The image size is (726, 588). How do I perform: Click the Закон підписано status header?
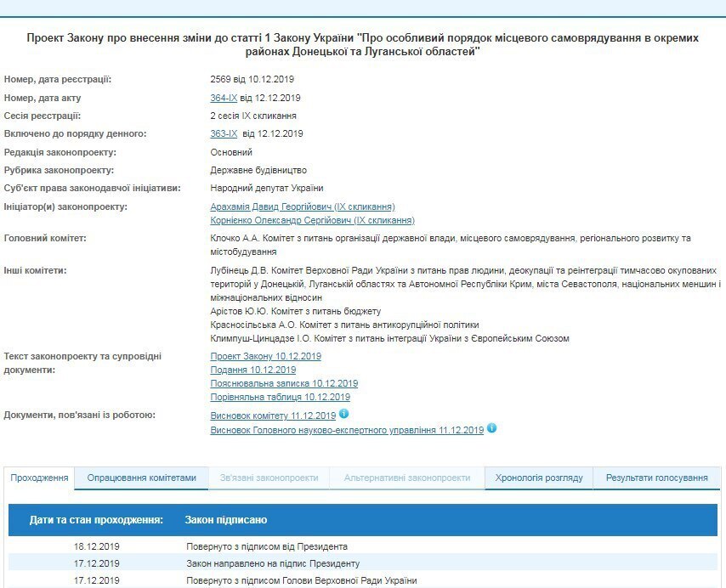tap(226, 519)
